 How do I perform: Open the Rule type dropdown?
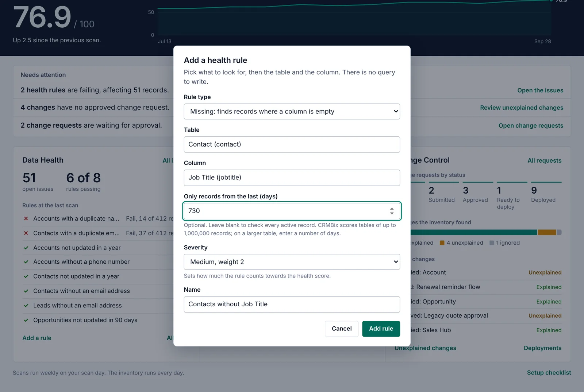point(292,112)
